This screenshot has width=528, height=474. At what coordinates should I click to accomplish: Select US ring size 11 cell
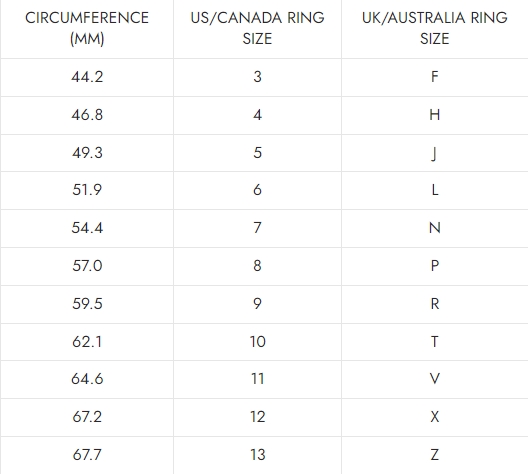[x=257, y=379]
